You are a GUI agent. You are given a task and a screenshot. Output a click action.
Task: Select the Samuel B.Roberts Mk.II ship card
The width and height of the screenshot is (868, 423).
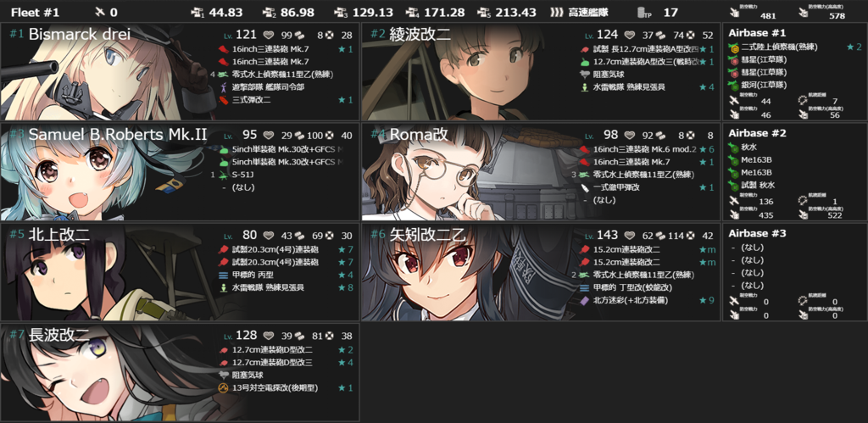(x=180, y=172)
